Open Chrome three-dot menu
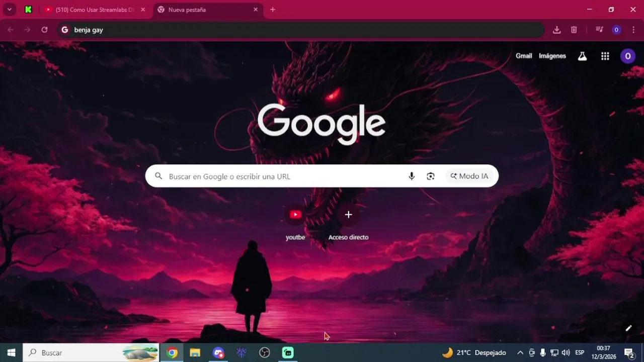The image size is (644, 362). pyautogui.click(x=633, y=30)
